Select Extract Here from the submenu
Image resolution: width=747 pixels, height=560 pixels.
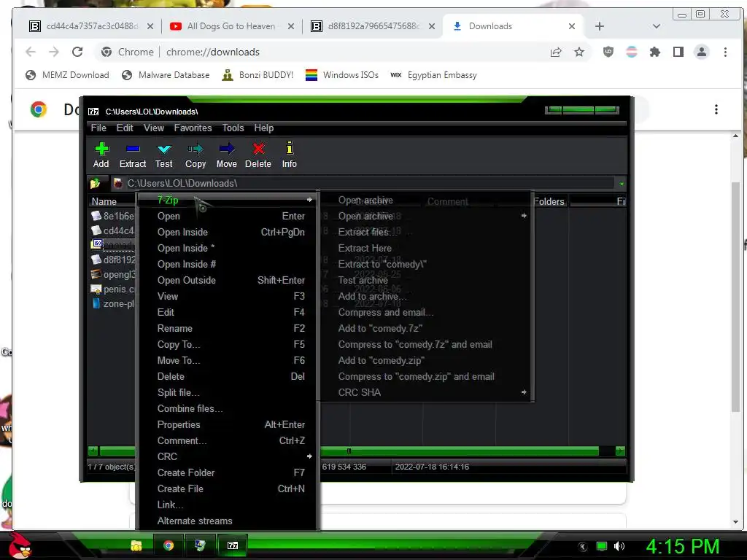(x=365, y=248)
